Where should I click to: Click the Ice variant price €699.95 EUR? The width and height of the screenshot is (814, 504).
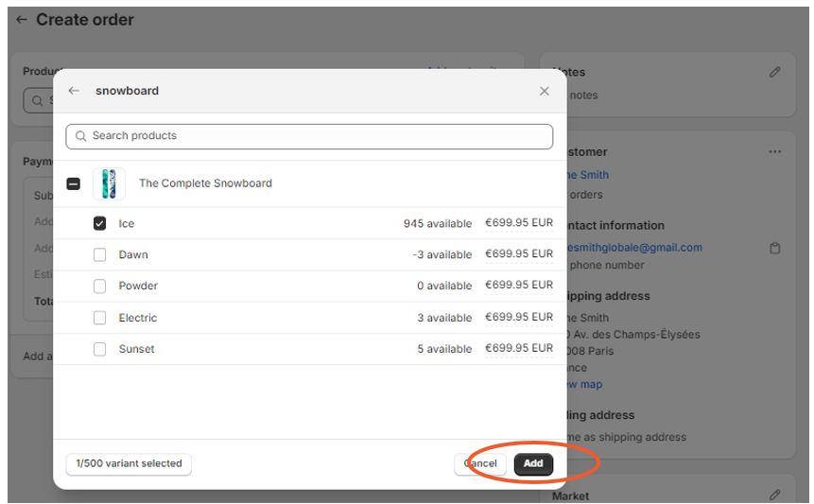[x=518, y=224]
